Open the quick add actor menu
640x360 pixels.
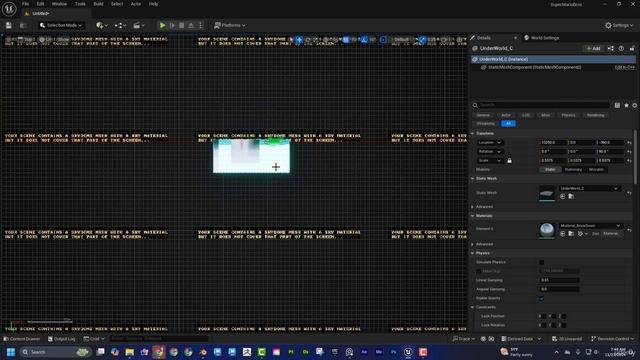point(102,25)
